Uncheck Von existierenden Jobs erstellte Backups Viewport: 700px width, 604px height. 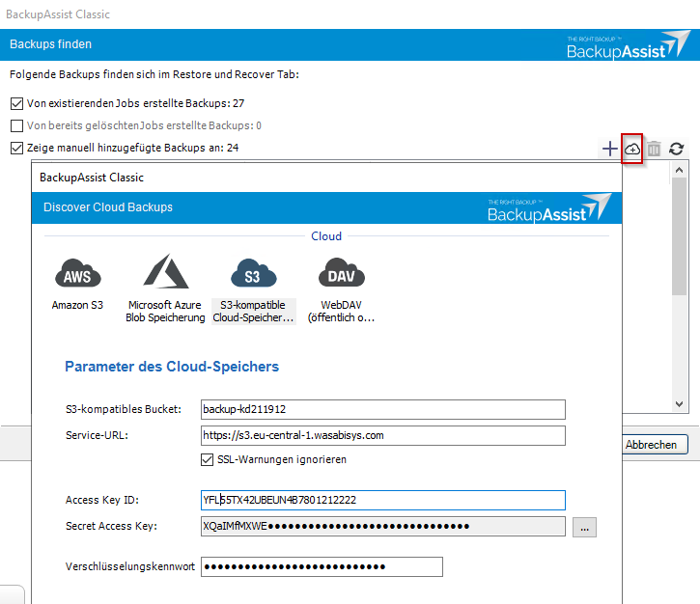[x=16, y=102]
